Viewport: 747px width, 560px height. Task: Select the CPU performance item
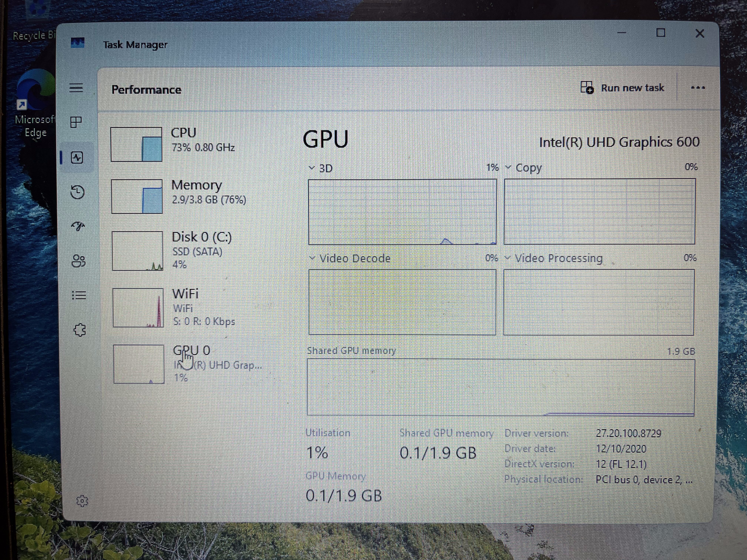pos(189,144)
